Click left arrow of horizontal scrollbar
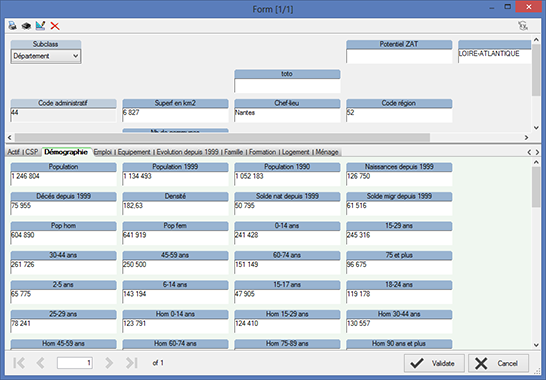The image size is (546, 380). [9, 137]
